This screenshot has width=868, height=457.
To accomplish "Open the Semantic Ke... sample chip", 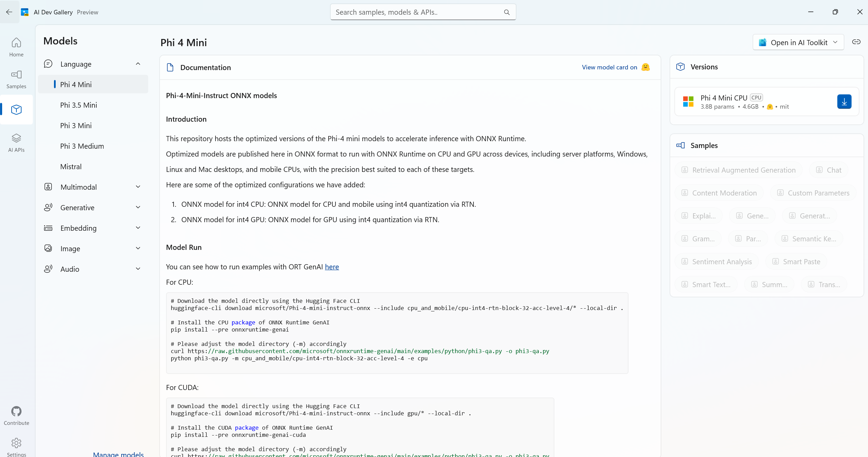I will click(x=809, y=239).
